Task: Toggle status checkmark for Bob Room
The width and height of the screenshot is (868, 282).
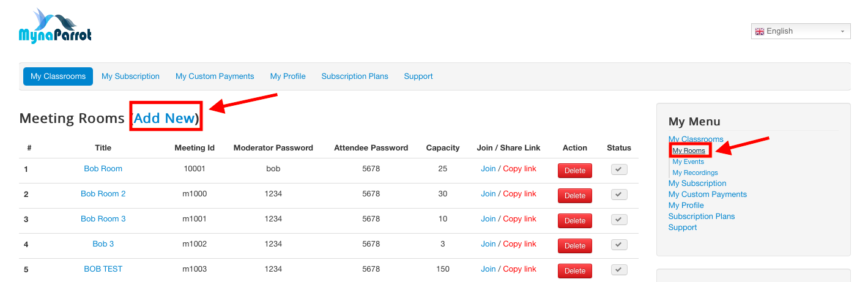Action: [x=619, y=169]
